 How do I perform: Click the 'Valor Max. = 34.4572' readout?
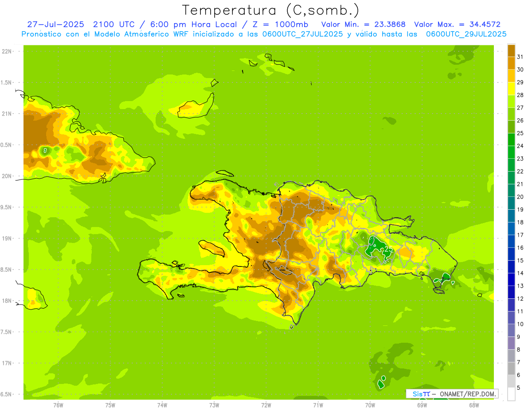(458, 24)
